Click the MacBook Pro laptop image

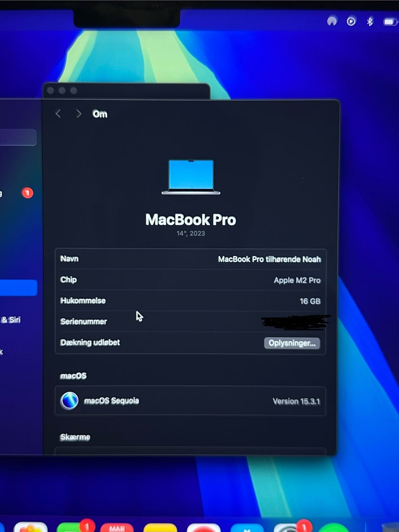click(191, 177)
